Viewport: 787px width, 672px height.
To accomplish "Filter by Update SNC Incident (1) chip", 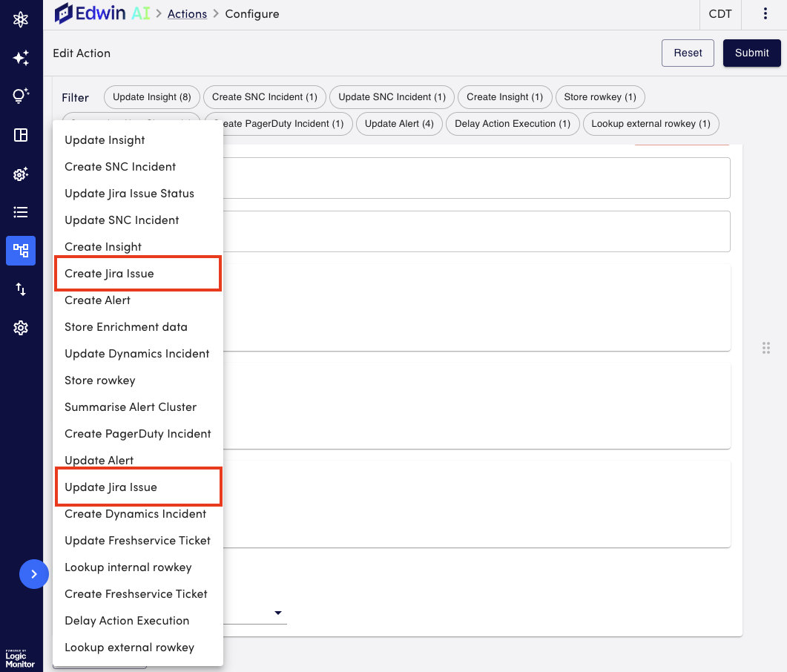I will click(392, 97).
